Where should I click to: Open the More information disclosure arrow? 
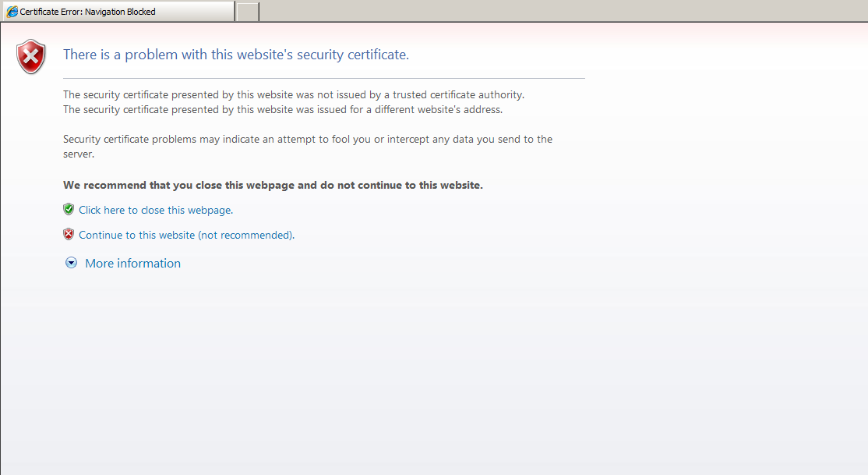coord(71,263)
